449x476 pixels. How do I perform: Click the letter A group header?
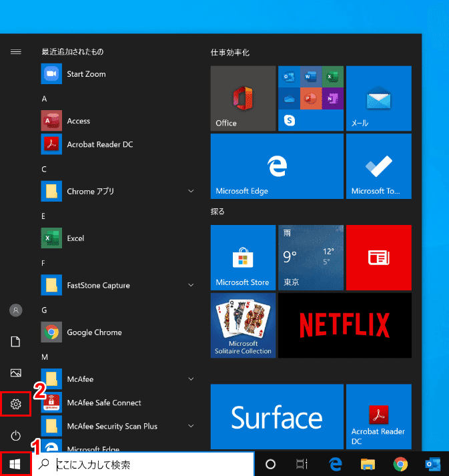pyautogui.click(x=44, y=99)
